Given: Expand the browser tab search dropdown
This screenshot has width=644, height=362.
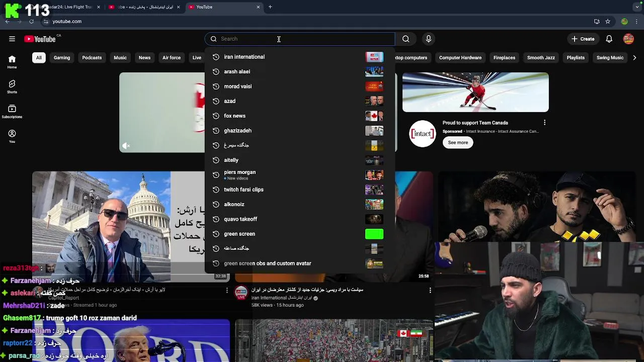Looking at the screenshot, I should click(637, 7).
